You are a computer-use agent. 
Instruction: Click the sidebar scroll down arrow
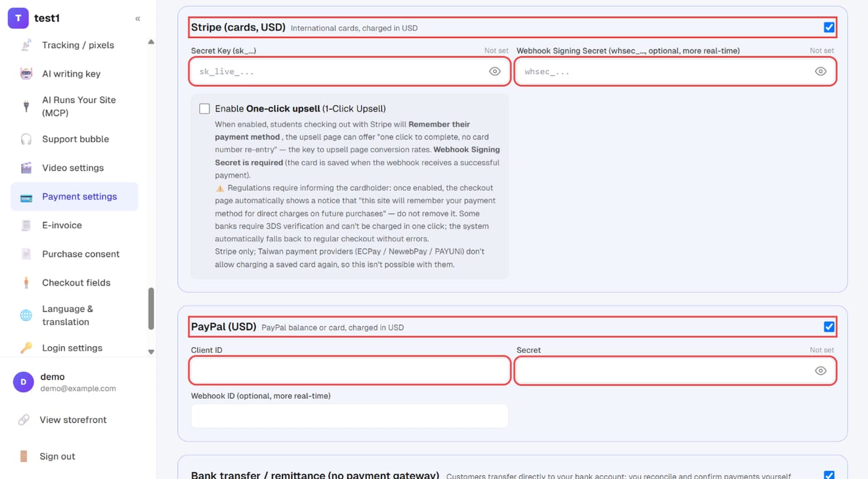pyautogui.click(x=151, y=352)
